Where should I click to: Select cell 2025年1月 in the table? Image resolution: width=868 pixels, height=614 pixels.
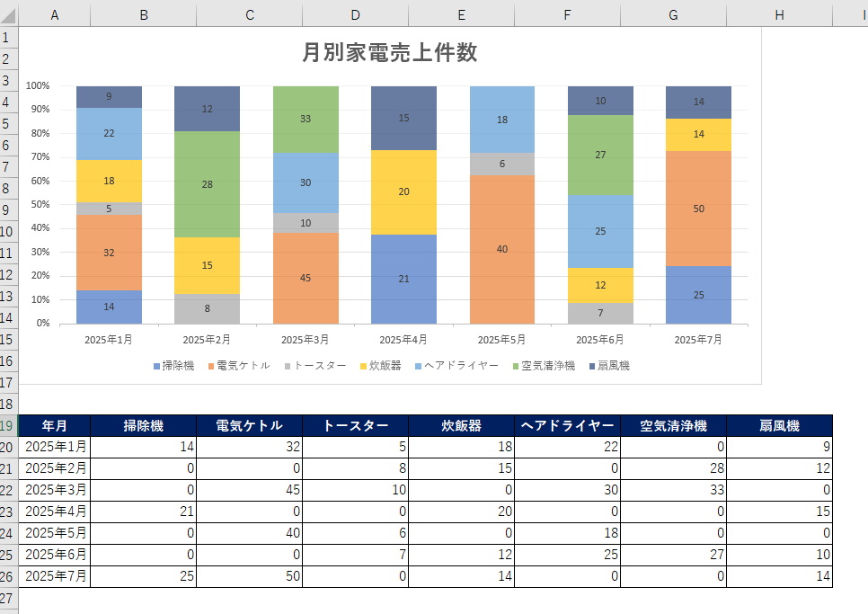54,448
